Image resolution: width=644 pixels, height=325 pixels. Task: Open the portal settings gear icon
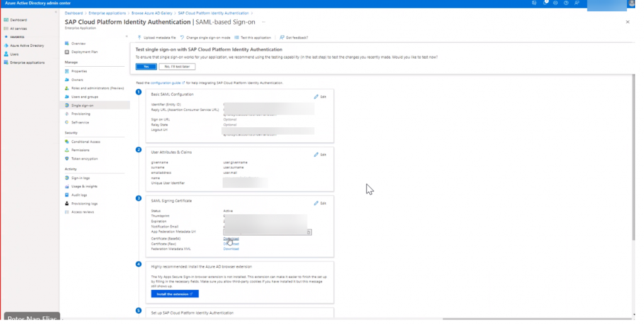[555, 3]
